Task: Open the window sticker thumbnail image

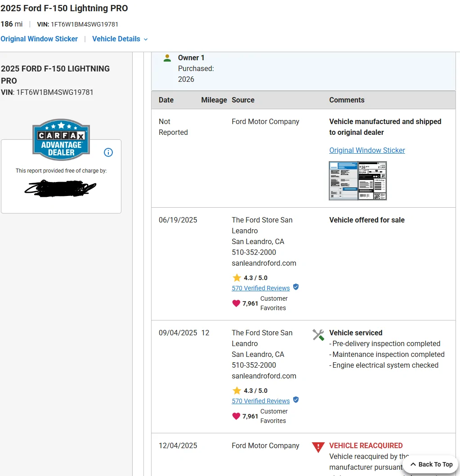Action: tap(357, 181)
